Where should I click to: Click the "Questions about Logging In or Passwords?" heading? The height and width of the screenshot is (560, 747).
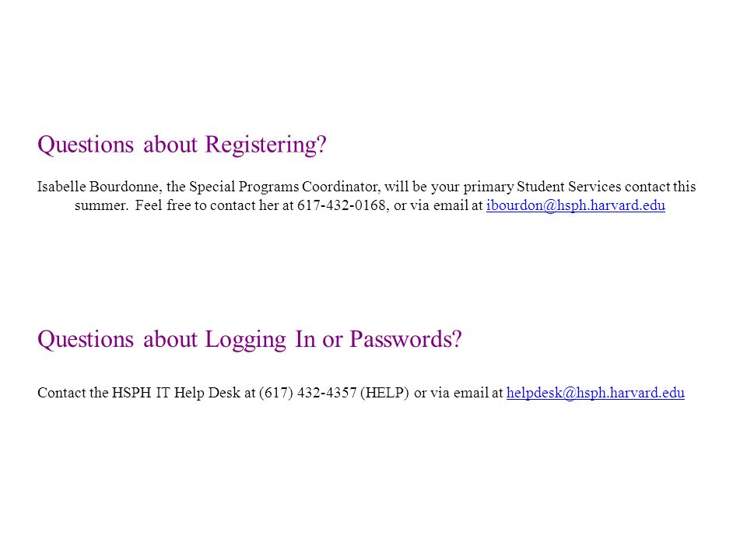pos(250,339)
